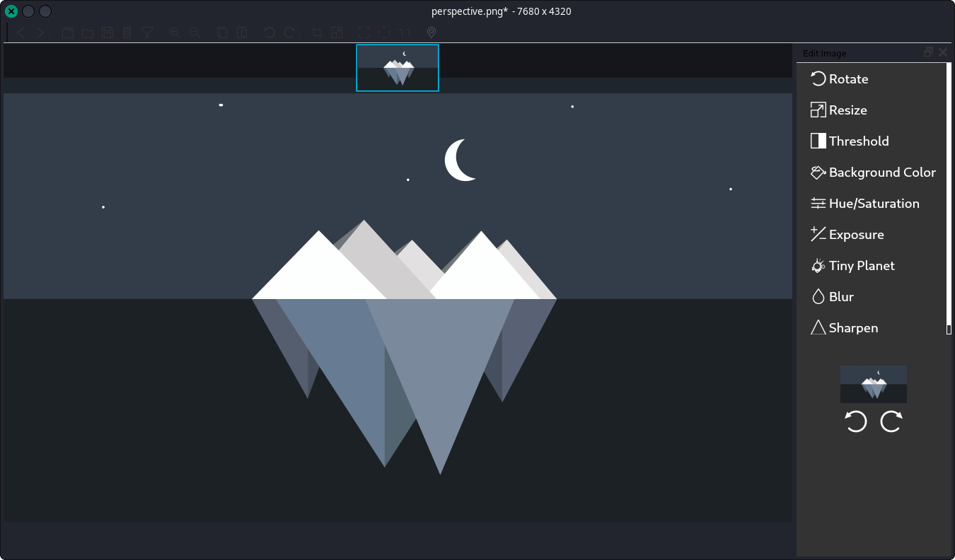Click the crop tool icon in toolbar
The width and height of the screenshot is (955, 560).
(x=317, y=33)
